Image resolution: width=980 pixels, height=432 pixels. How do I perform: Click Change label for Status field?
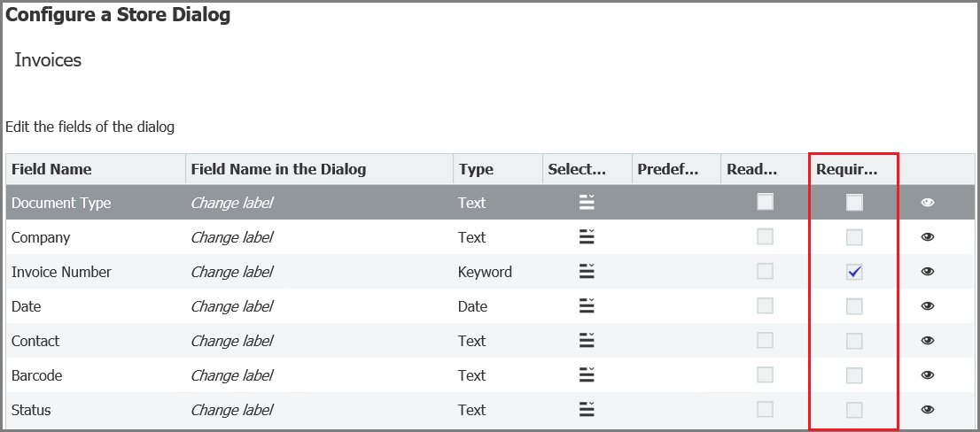(231, 410)
